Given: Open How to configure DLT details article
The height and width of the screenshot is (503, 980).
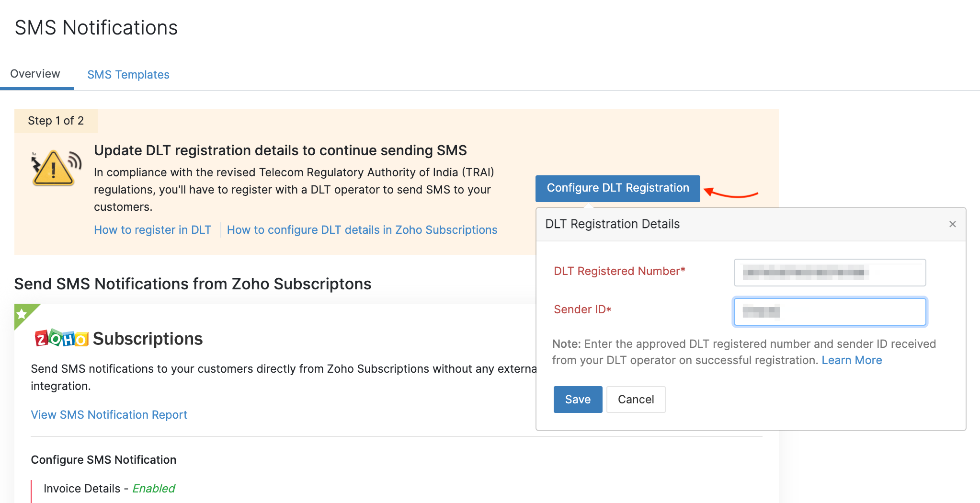Looking at the screenshot, I should [362, 229].
